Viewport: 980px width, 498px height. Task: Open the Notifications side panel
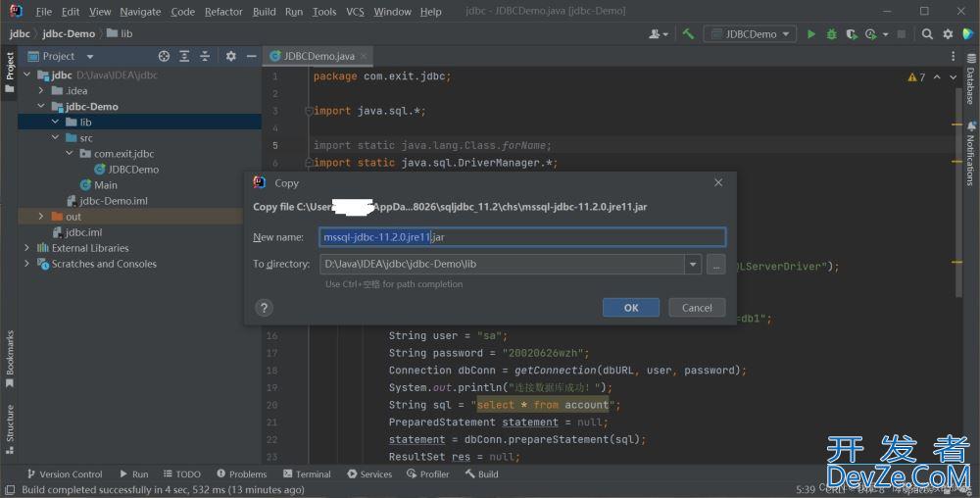click(970, 154)
